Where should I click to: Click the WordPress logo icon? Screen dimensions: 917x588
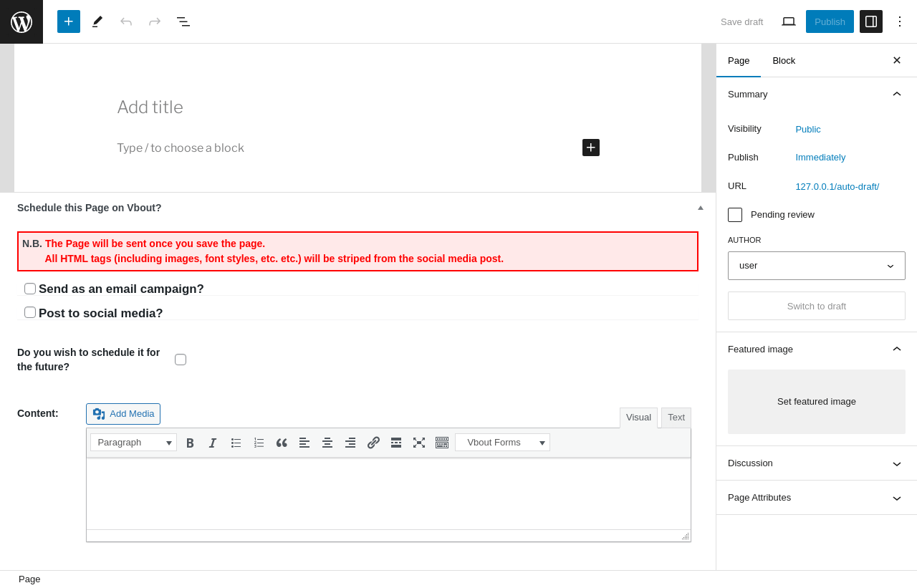pyautogui.click(x=21, y=21)
